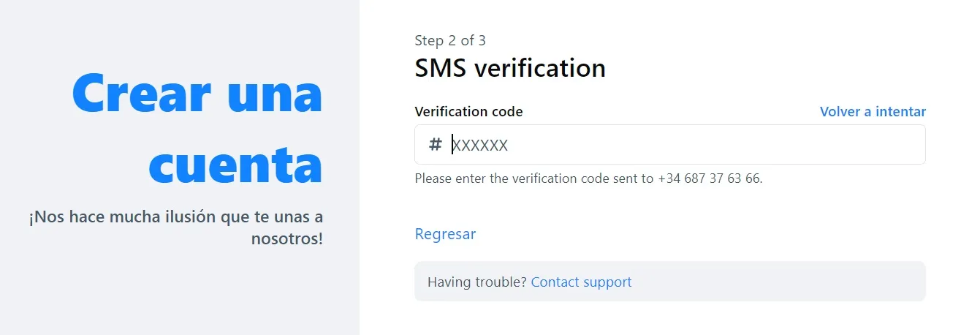Viewport: 980px width, 335px height.
Task: Go back using the Regresar link
Action: [445, 234]
